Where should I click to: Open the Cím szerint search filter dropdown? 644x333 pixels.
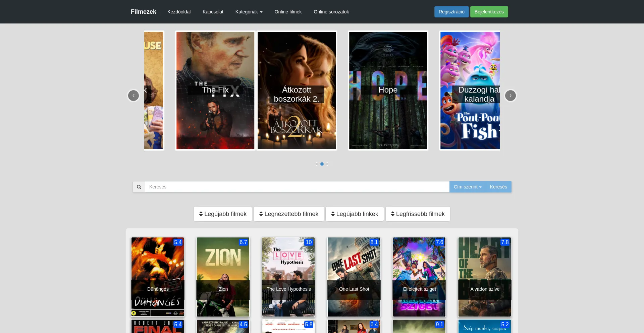468,187
